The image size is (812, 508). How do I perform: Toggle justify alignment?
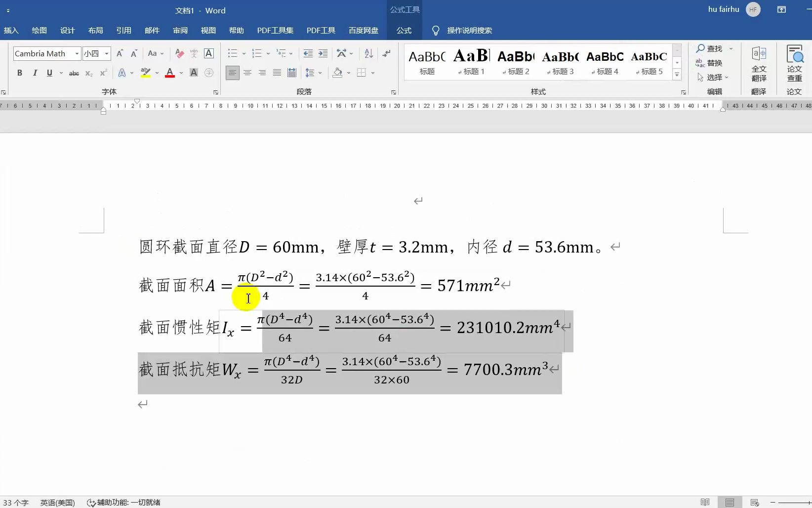point(277,73)
